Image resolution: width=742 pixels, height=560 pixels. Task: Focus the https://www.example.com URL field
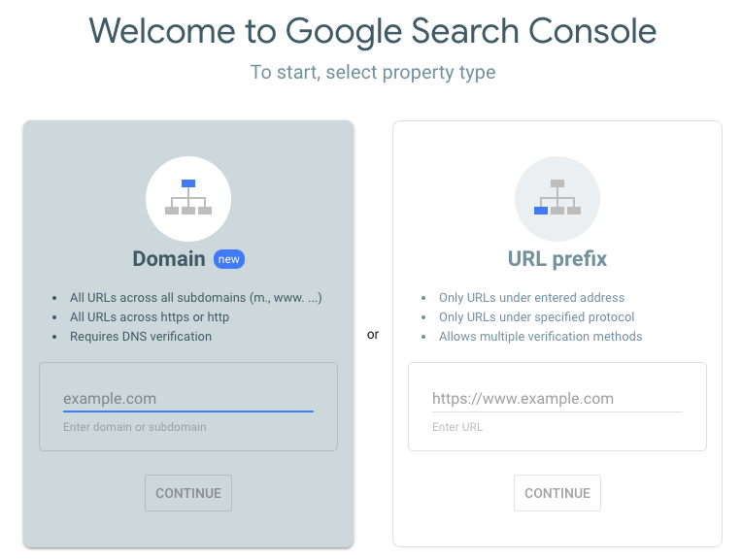(x=557, y=399)
